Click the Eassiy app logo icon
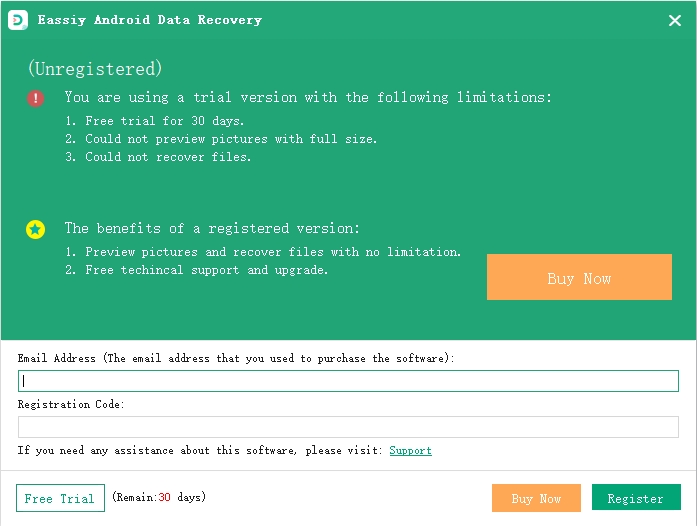The width and height of the screenshot is (697, 526). (18, 20)
